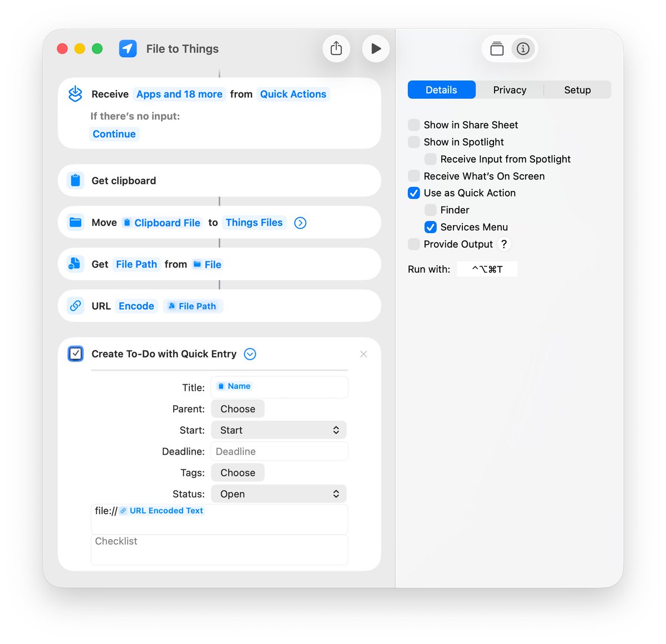666x644 pixels.
Task: Select the File Path property token after Get
Action: 137,264
